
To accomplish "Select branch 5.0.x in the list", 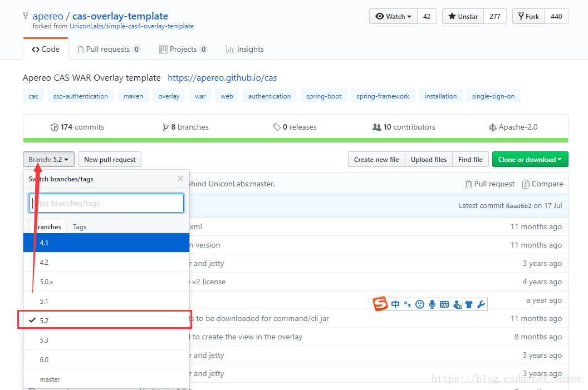I will pos(106,282).
